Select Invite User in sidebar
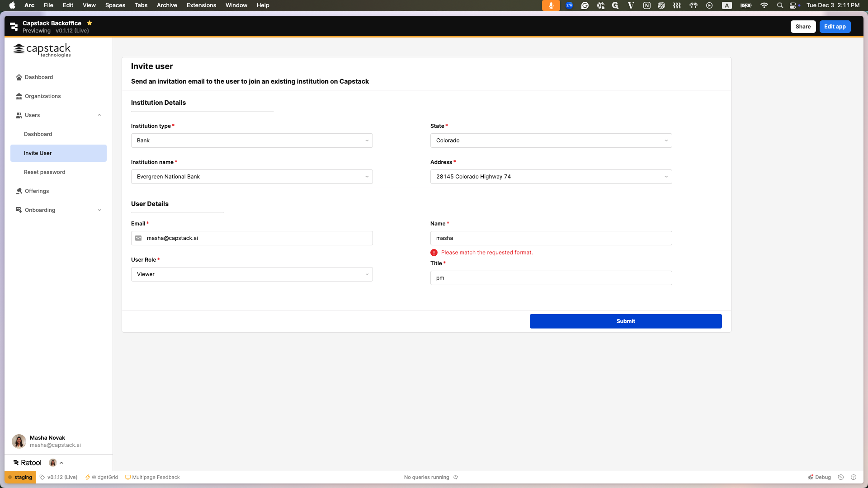868x488 pixels. [58, 153]
